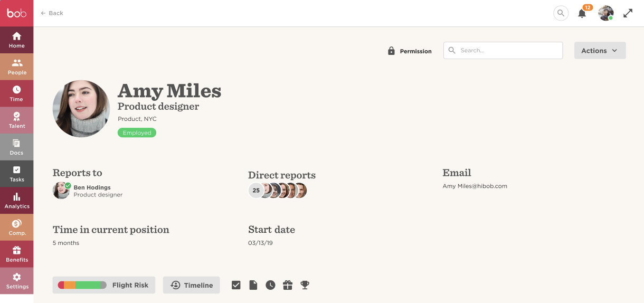Focus the profile Search input field
The width and height of the screenshot is (644, 303).
(x=503, y=50)
